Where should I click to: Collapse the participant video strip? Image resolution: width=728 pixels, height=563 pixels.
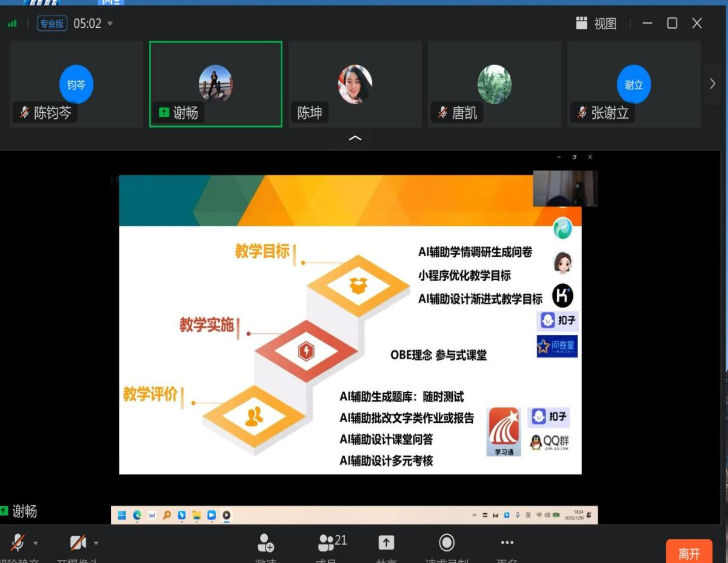pos(355,138)
